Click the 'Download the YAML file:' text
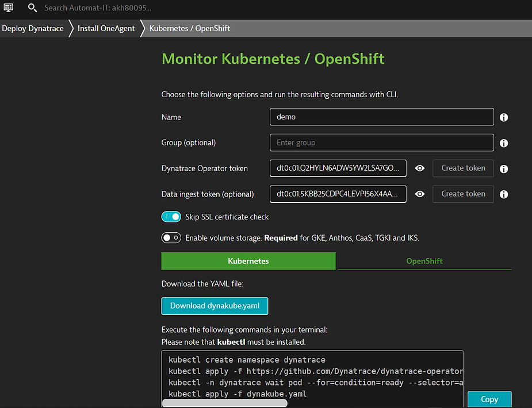The height and width of the screenshot is (408, 532). pyautogui.click(x=202, y=284)
